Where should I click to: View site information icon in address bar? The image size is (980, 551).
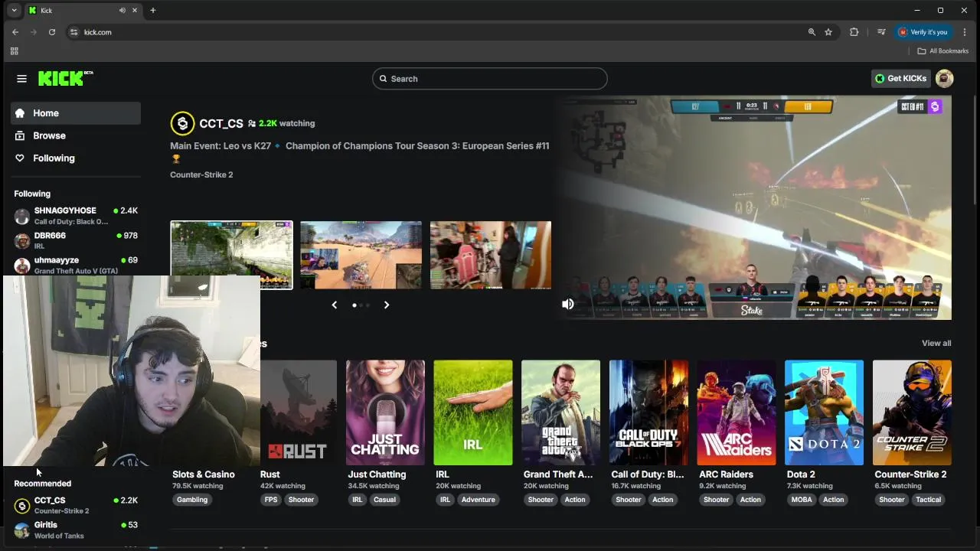[74, 32]
